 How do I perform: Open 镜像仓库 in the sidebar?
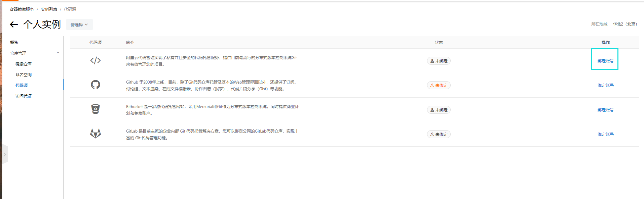[24, 64]
